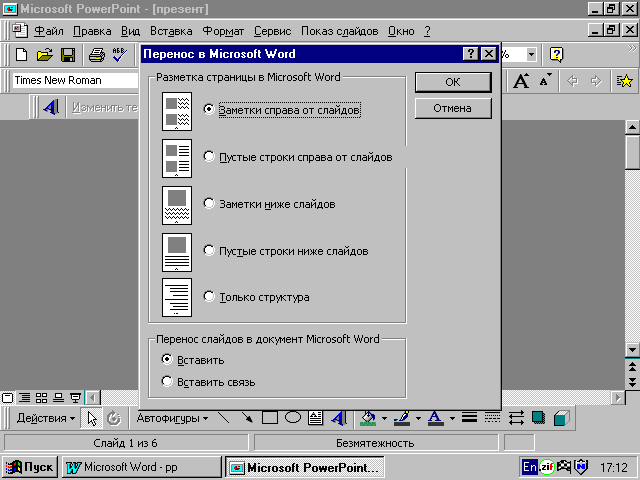The image size is (640, 480).
Task: Run the spelling check icon
Action: 120,54
